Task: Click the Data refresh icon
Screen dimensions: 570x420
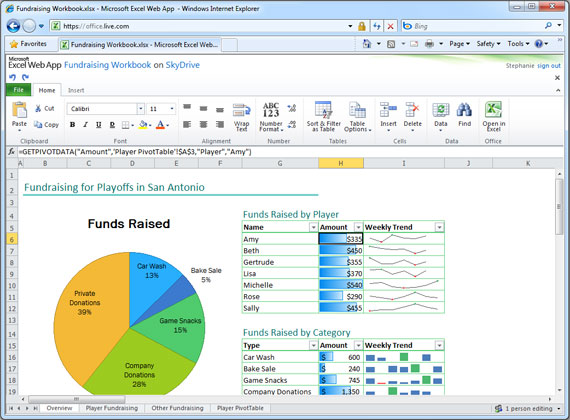Action: (441, 110)
